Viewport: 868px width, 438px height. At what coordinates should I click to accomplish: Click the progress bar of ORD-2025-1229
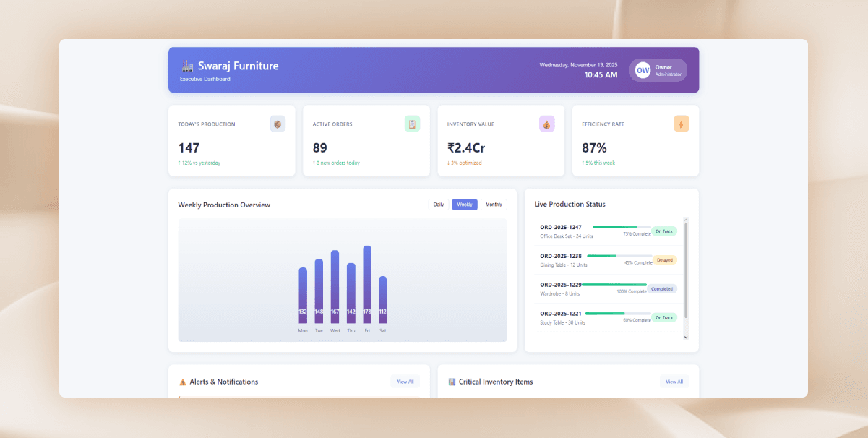tap(614, 285)
